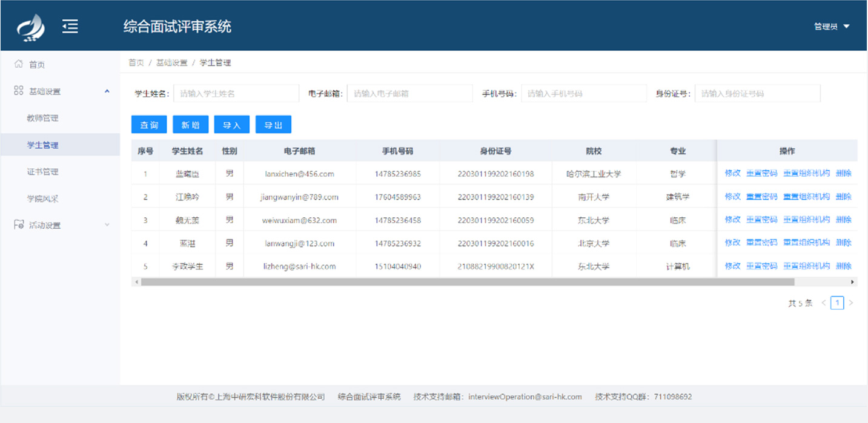
Task: Collapse the 基础设置 menu chevron
Action: (107, 91)
